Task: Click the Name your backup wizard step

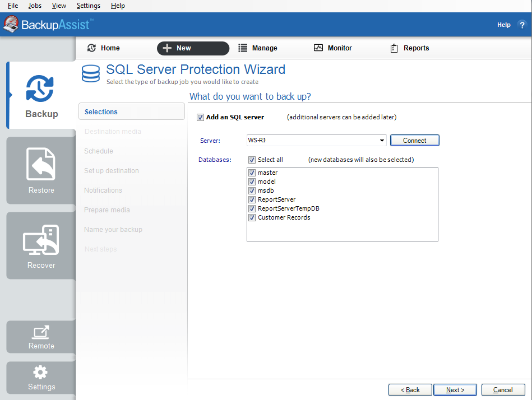Action: 113,230
